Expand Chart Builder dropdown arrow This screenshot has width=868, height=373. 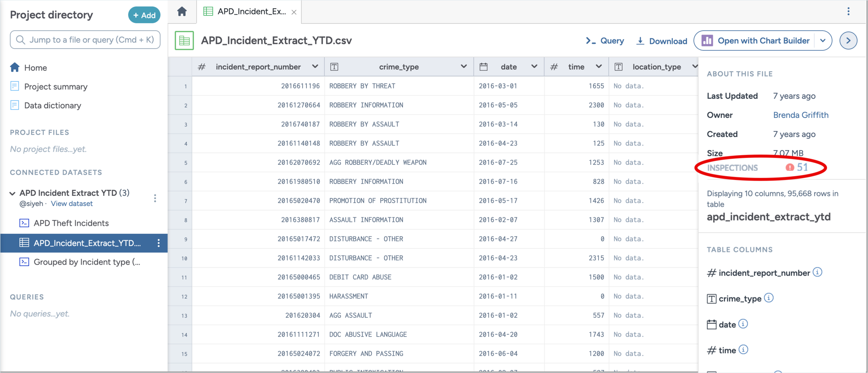(823, 40)
